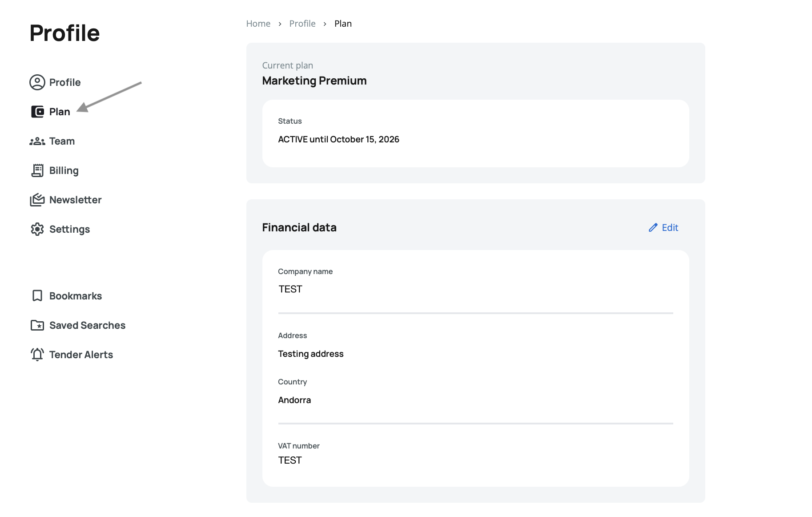Go to the Billing section
Image resolution: width=812 pixels, height=517 pixels.
pos(64,170)
